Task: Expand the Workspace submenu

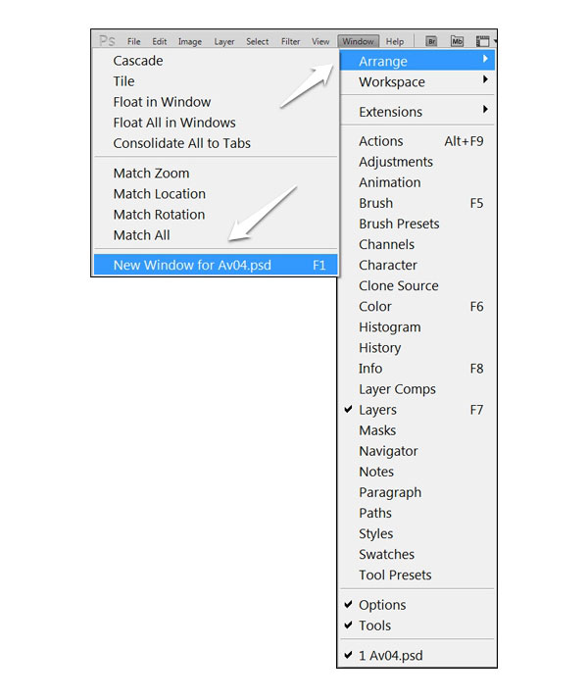Action: pos(417,81)
